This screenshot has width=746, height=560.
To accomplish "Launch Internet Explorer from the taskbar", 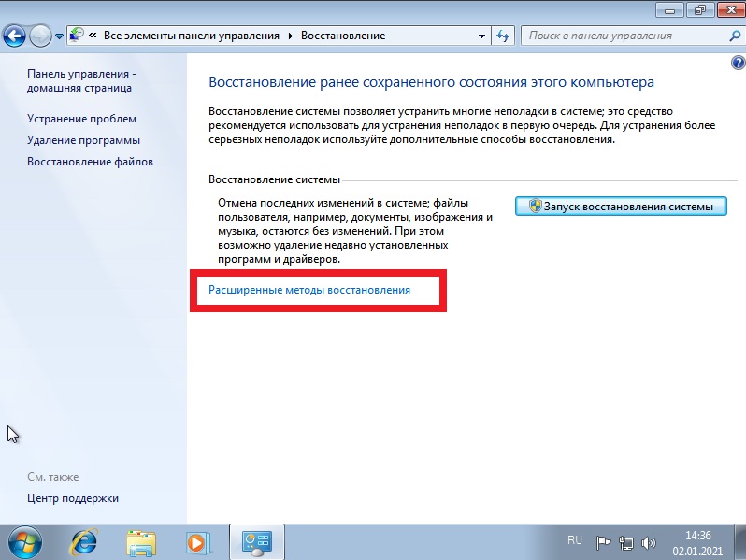I will (x=84, y=542).
